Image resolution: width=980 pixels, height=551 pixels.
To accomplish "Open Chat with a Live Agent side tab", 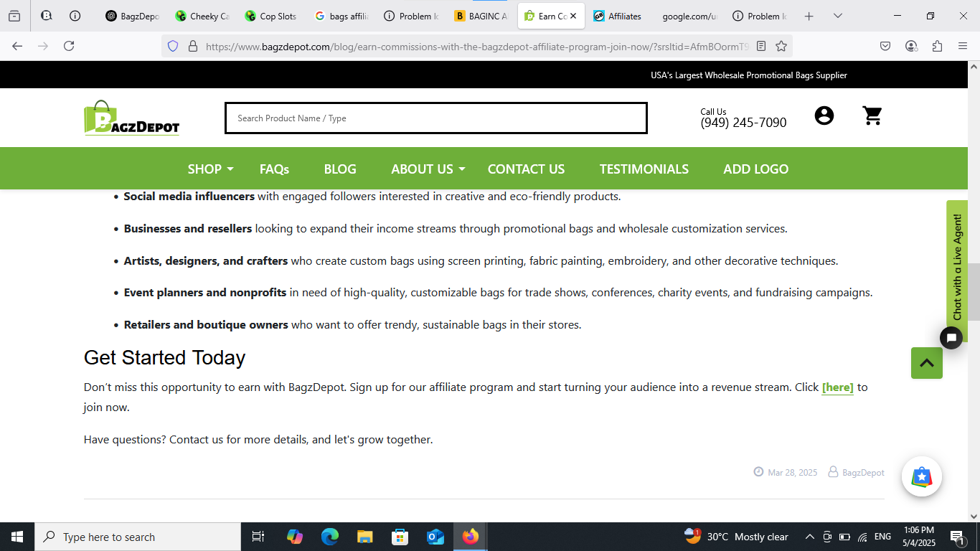I will pyautogui.click(x=957, y=266).
